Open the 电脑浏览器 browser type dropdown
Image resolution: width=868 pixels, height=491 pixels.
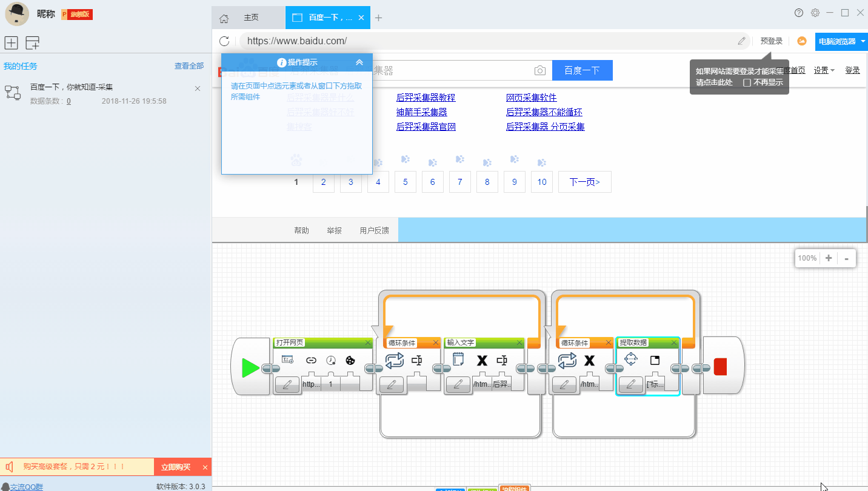[x=841, y=41]
